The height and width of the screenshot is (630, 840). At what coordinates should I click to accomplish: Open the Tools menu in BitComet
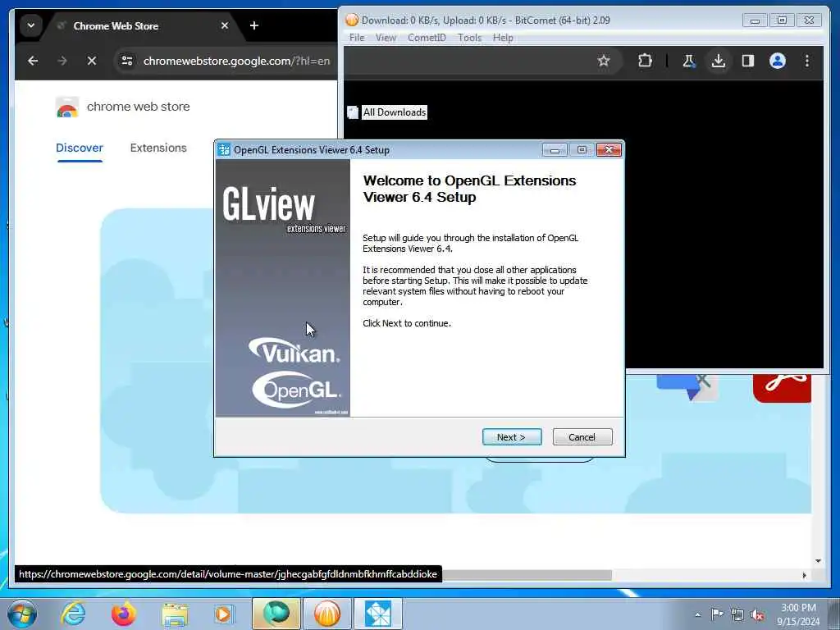469,38
